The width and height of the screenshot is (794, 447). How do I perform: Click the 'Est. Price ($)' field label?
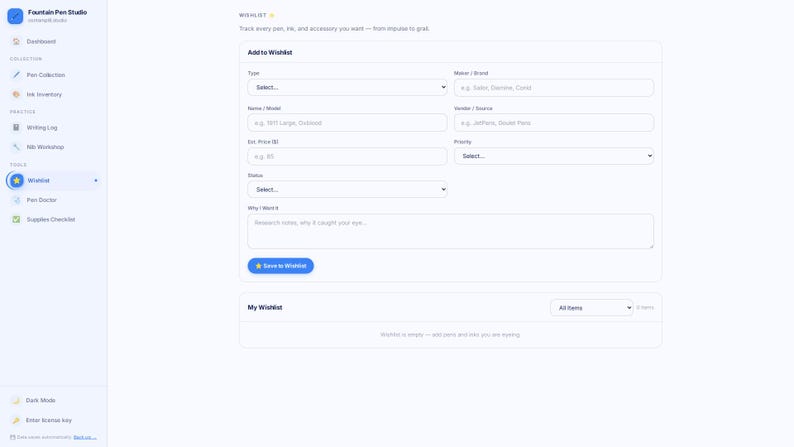point(263,142)
